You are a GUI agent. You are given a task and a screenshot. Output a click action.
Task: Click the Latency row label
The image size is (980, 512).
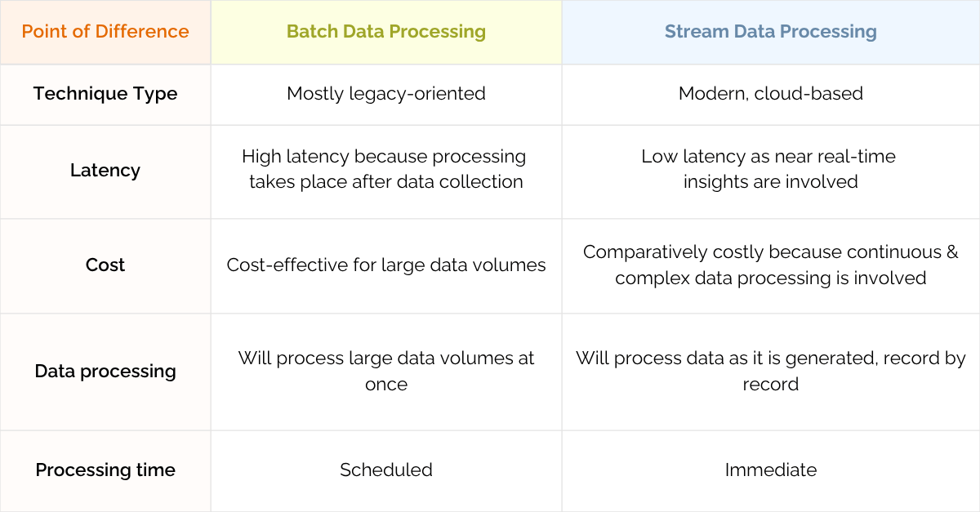[x=105, y=171]
